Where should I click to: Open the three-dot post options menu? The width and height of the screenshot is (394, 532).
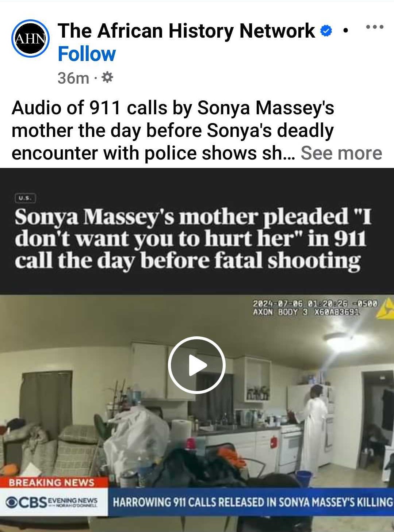(375, 27)
